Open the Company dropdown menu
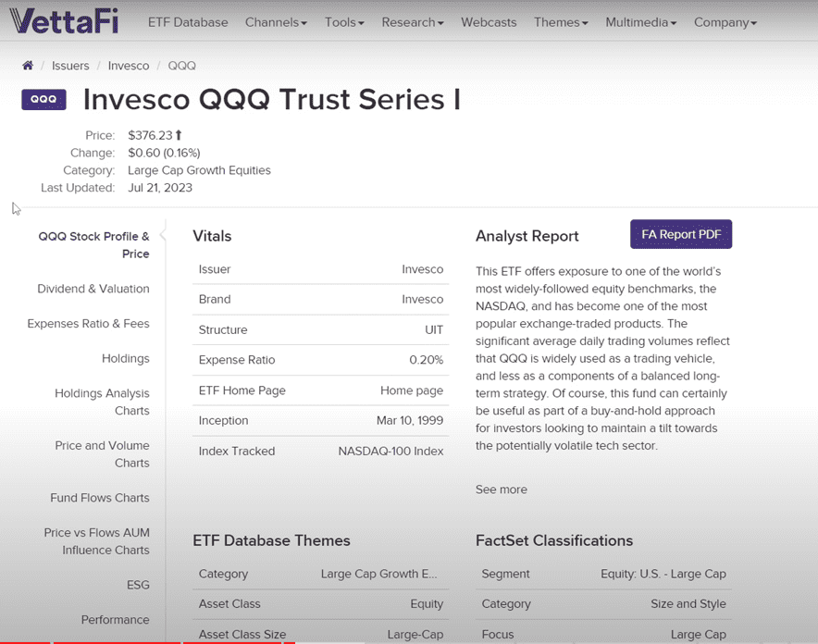818x644 pixels. (x=725, y=22)
